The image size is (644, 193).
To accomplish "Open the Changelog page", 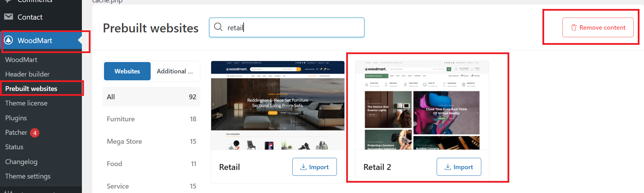I will click(x=21, y=162).
